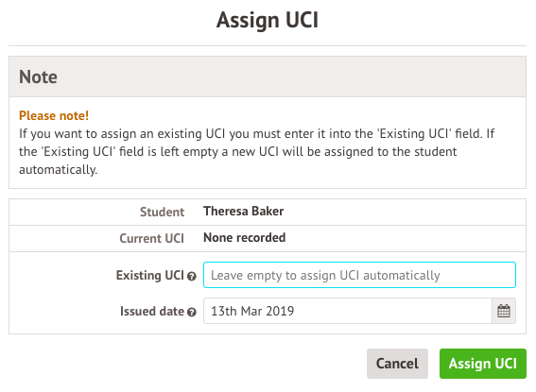Click the Student row label

162,212
